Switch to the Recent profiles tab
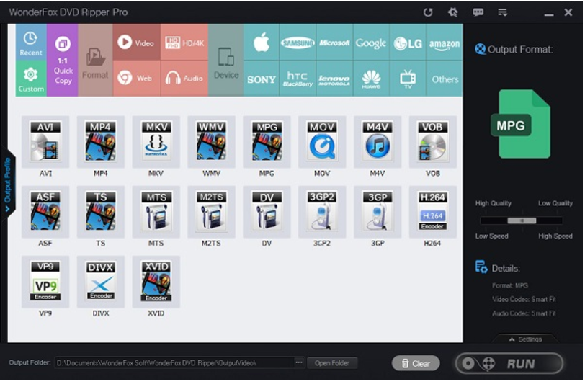Viewport: 585px width, 392px height. pyautogui.click(x=31, y=43)
